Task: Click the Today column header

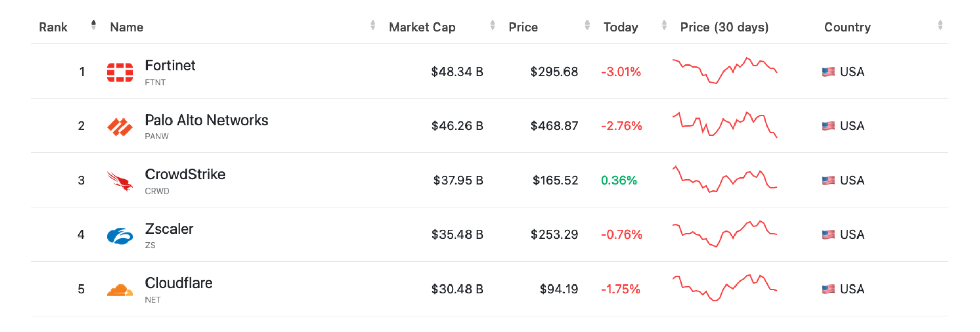Action: (x=620, y=27)
